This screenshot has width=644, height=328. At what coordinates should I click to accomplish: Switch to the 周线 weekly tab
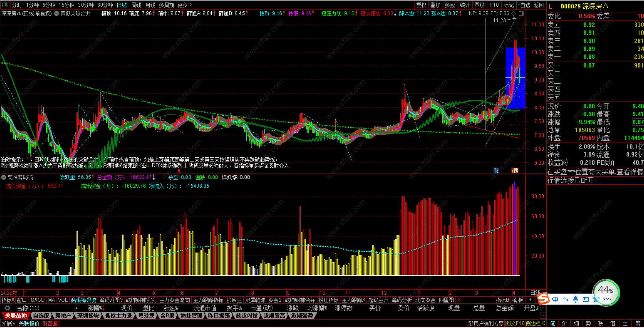(136, 5)
